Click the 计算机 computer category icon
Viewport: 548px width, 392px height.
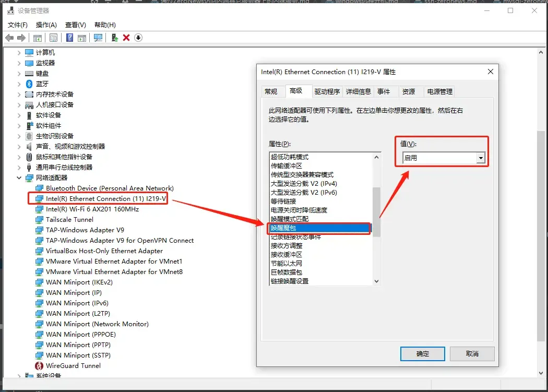(x=29, y=52)
